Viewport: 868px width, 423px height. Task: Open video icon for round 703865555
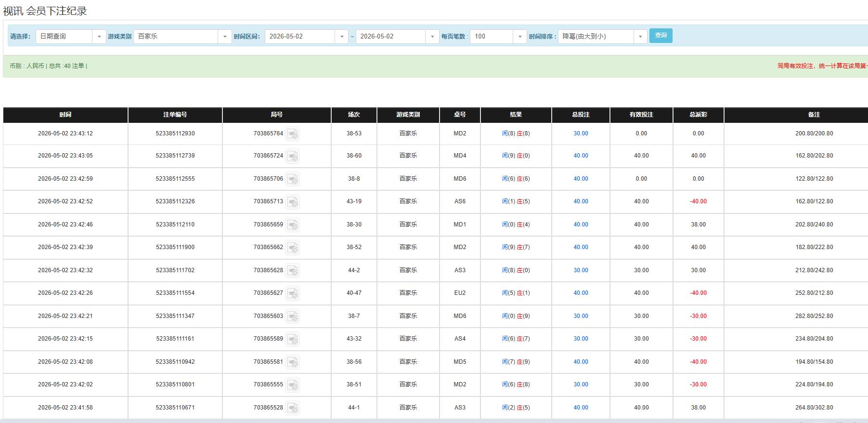(x=293, y=385)
